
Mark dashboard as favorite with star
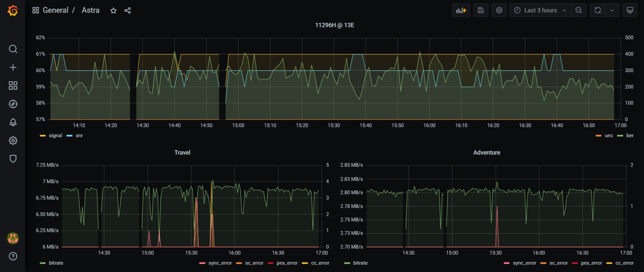[x=114, y=10]
